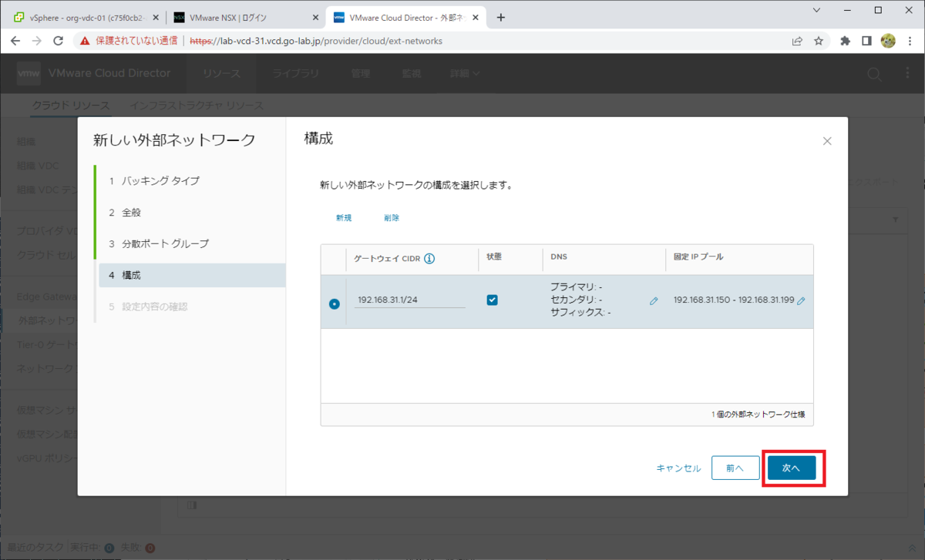
Task: Open the ライブラリ top menu
Action: pyautogui.click(x=296, y=74)
